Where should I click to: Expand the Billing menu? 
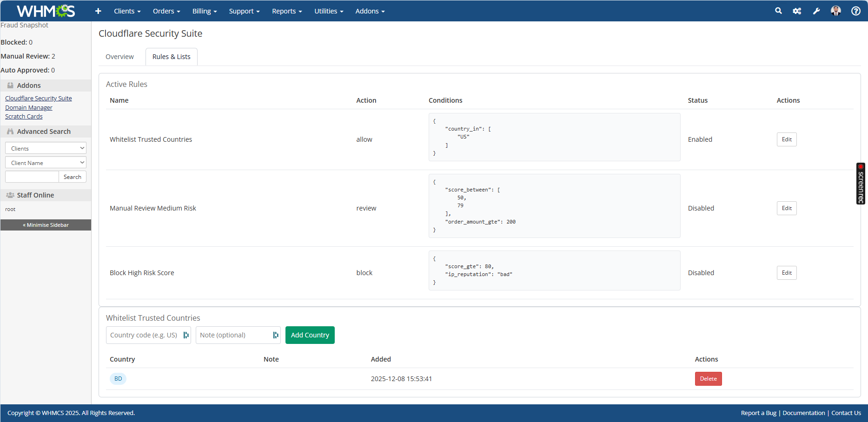click(205, 11)
